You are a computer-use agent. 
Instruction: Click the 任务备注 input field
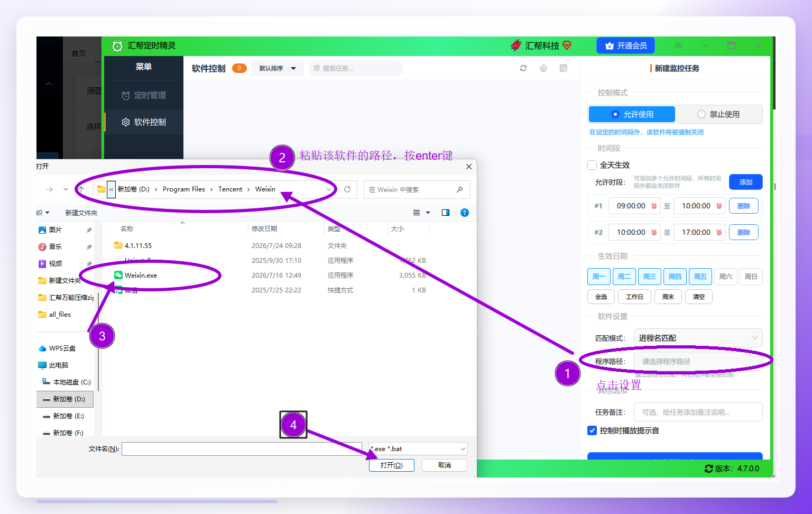coord(698,412)
